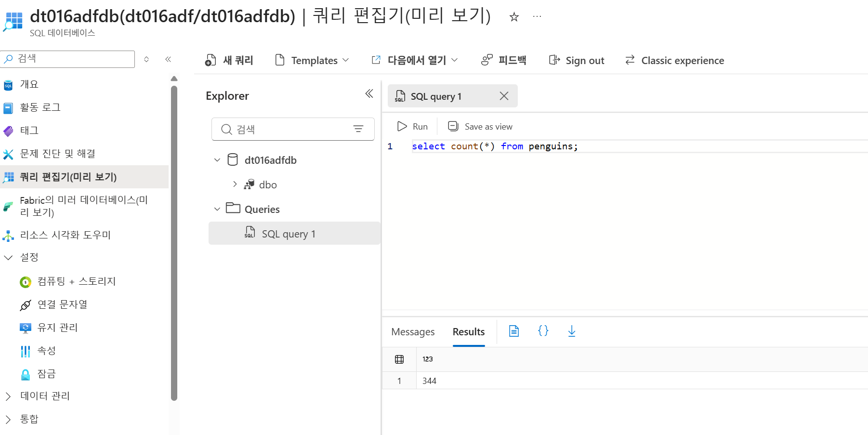Download query results icon
This screenshot has width=868, height=435.
click(572, 331)
